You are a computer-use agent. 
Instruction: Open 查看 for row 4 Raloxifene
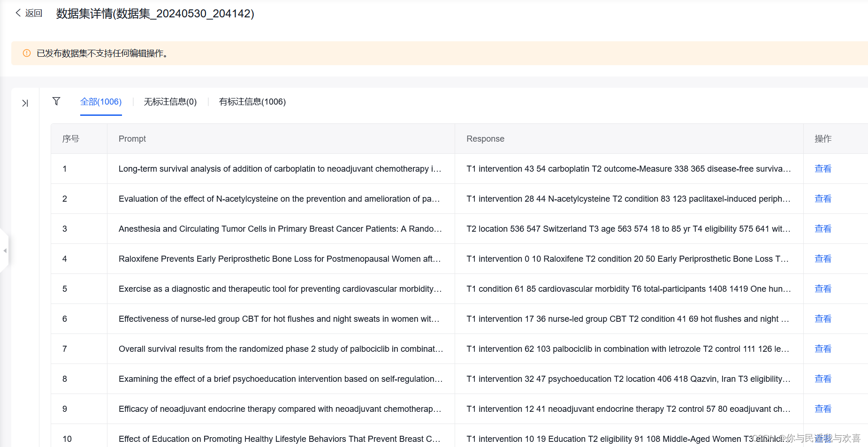(x=823, y=259)
